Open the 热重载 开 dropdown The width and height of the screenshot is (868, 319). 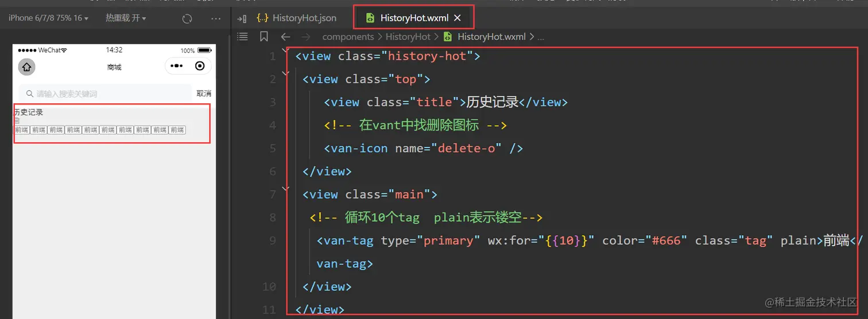click(x=126, y=18)
